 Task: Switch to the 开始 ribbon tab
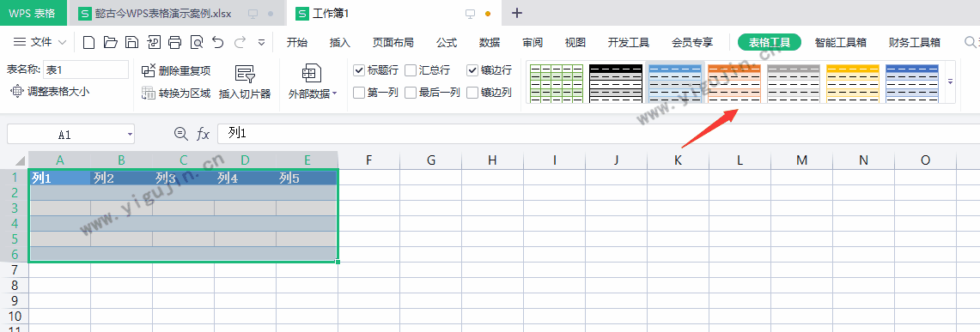(x=297, y=42)
